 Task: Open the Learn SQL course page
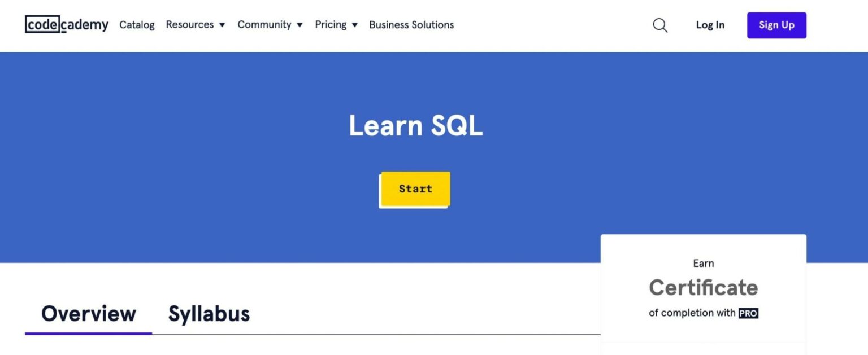tap(416, 125)
